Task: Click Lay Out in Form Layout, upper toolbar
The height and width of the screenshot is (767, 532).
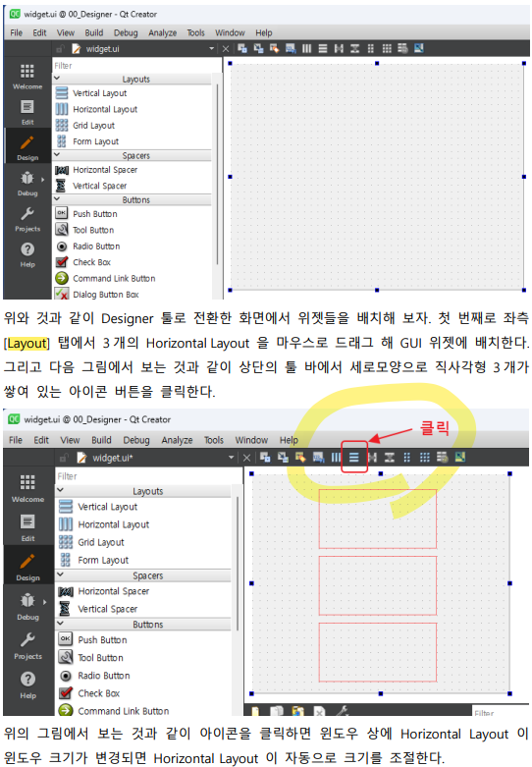Action: pos(371,48)
